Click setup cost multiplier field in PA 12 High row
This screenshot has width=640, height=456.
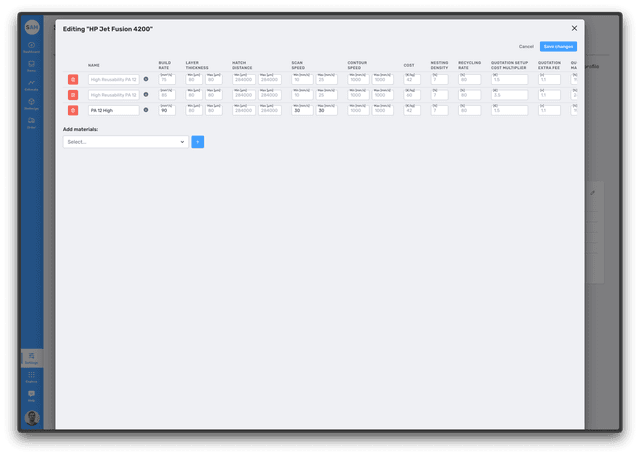[x=509, y=110]
